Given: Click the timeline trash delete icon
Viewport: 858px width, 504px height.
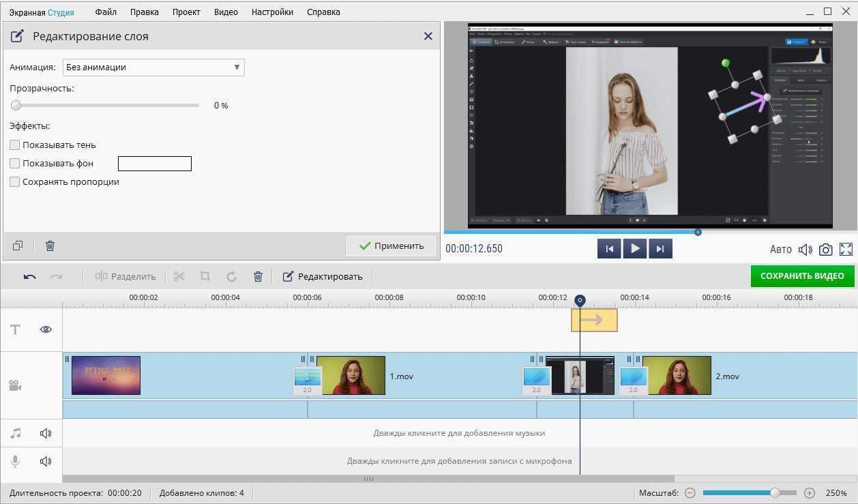Looking at the screenshot, I should click(x=258, y=276).
